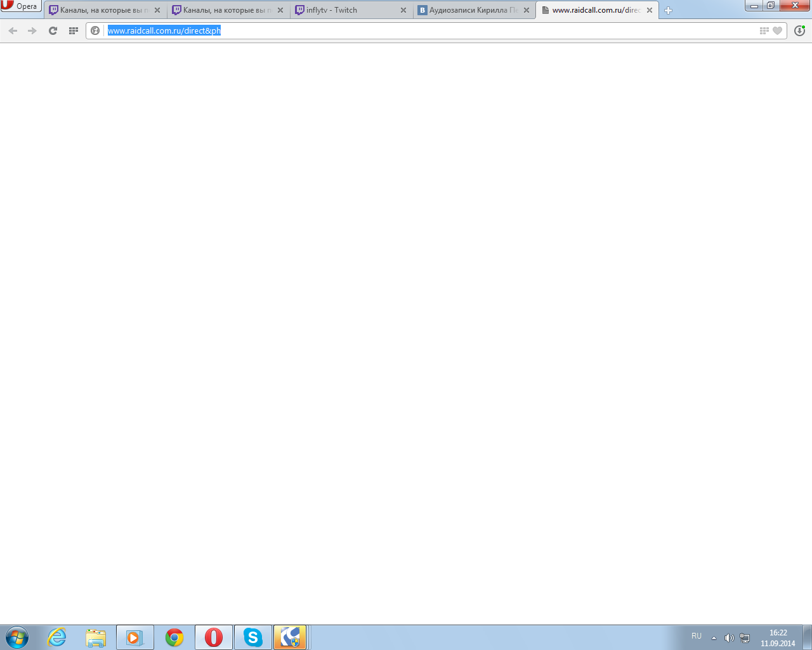Switch to the Opera taskbar button

[x=214, y=637]
